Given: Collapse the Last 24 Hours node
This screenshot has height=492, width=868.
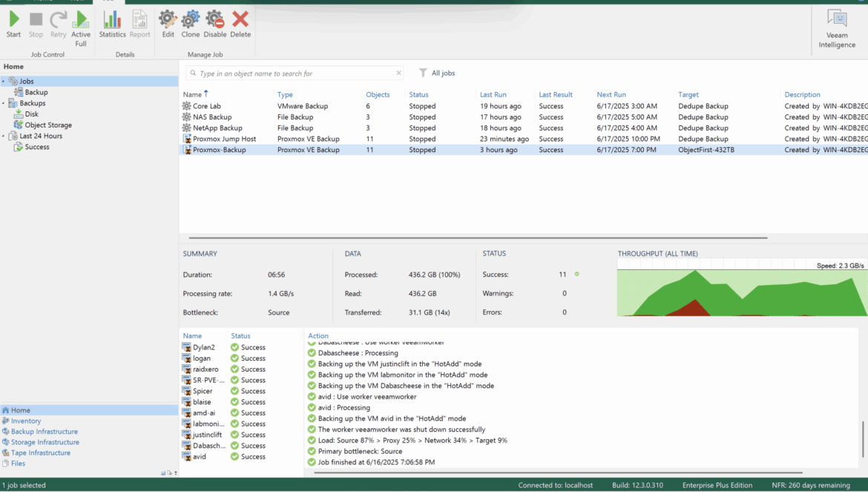Looking at the screenshot, I should click(3, 136).
